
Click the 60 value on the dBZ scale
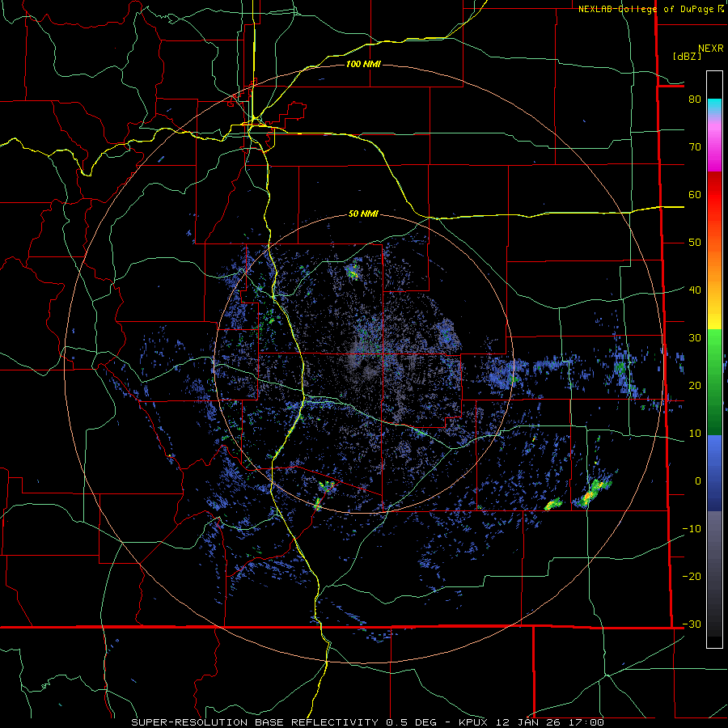coord(695,194)
